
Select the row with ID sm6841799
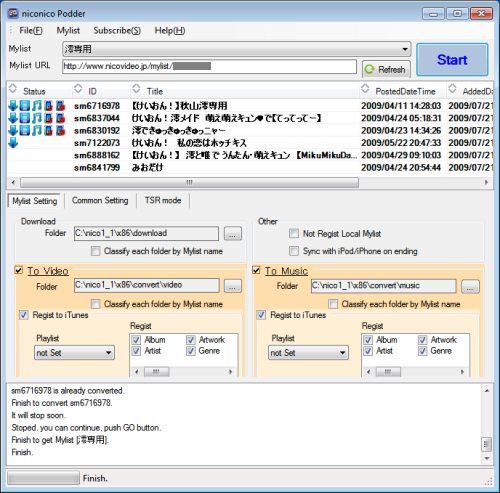pos(250,167)
